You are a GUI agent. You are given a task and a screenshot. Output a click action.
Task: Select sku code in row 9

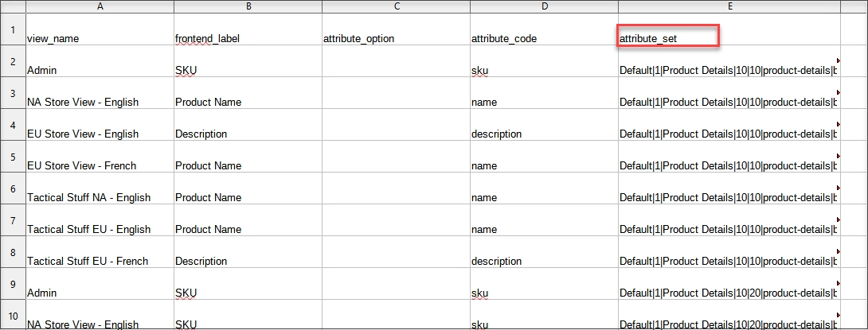tap(545, 284)
